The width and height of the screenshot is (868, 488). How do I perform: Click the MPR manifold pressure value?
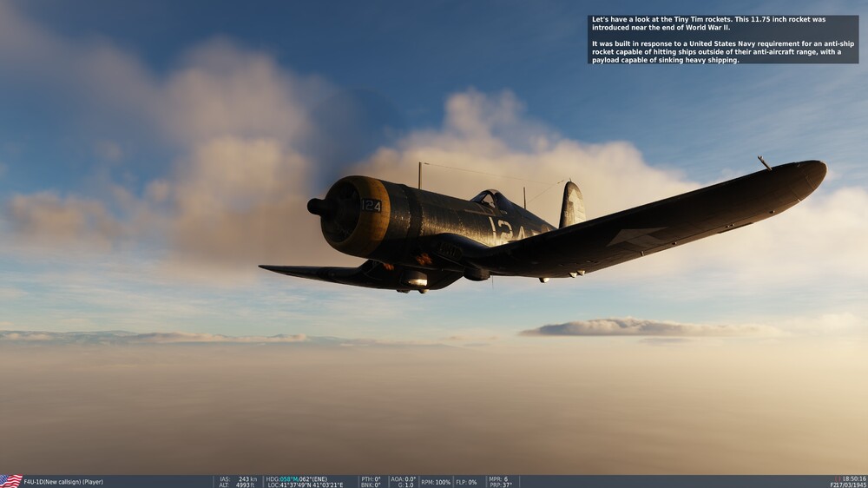coord(498,478)
